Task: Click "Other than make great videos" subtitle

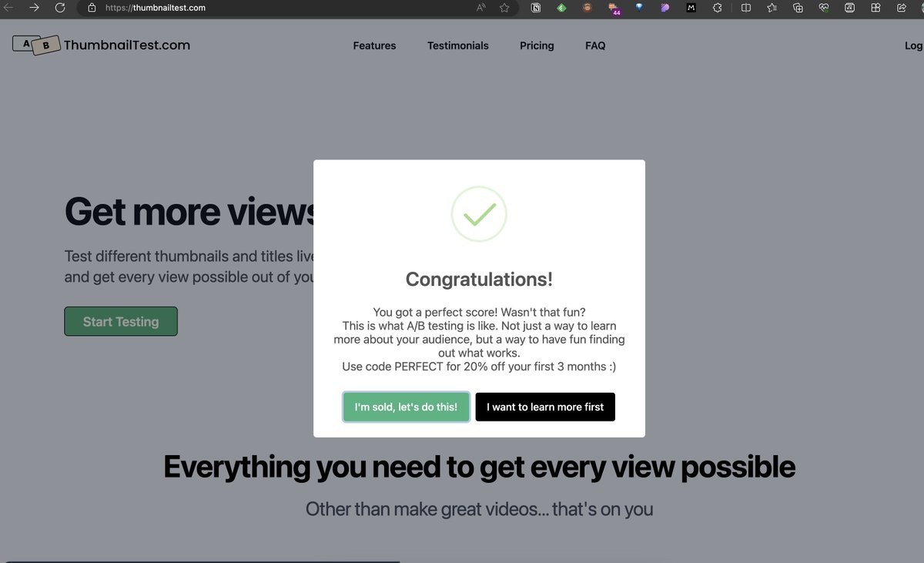Action: click(x=479, y=509)
